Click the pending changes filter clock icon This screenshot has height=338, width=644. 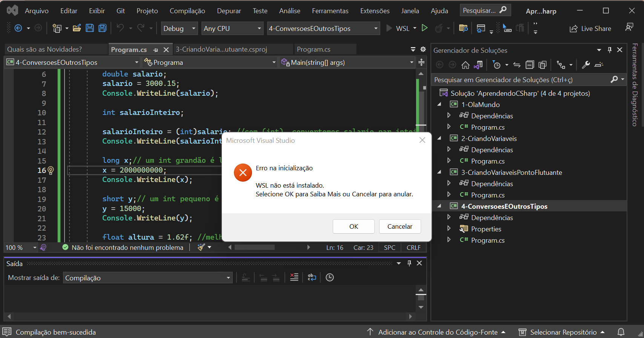coord(497,65)
